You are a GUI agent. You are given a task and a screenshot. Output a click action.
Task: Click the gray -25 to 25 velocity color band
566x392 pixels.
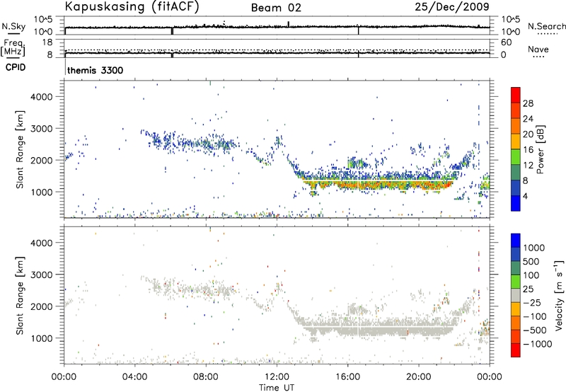[516, 296]
